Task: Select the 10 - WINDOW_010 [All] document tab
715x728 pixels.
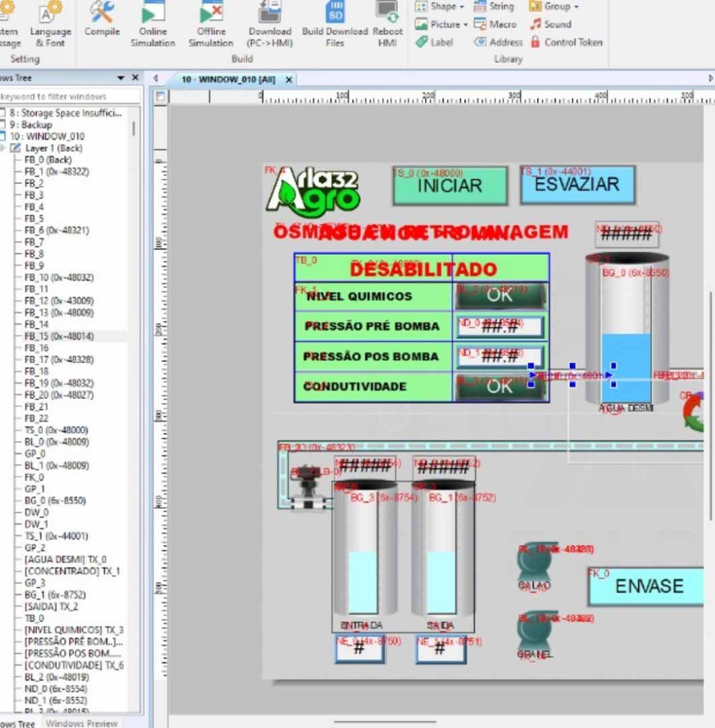Action: point(228,80)
